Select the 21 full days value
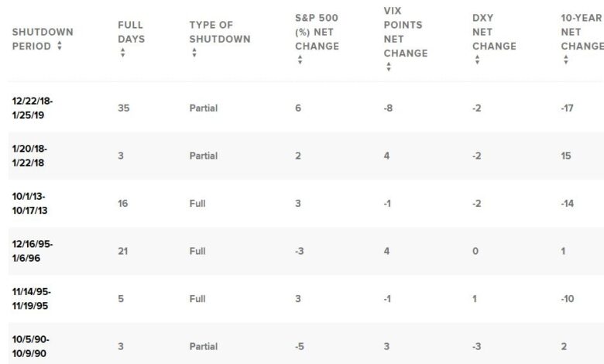This screenshot has width=604, height=364. click(x=123, y=252)
